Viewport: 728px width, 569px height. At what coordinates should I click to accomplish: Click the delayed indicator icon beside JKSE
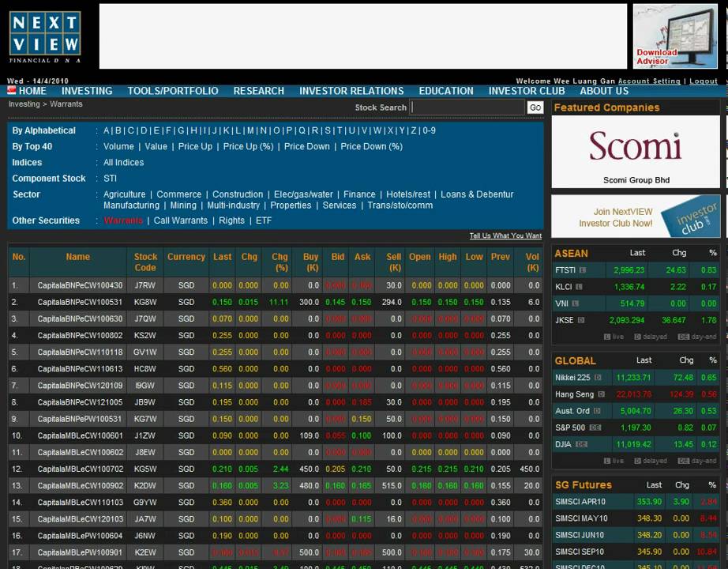581,320
